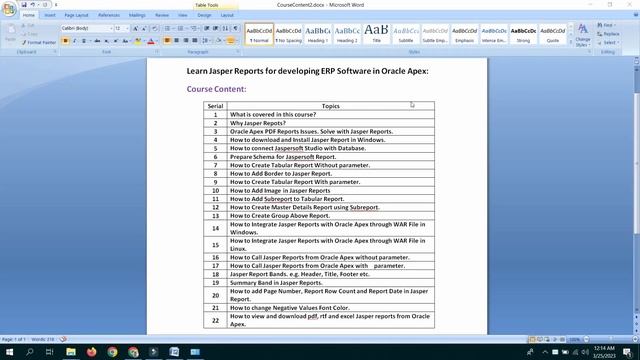
Task: Insert a bulleted list
Action: click(x=167, y=28)
